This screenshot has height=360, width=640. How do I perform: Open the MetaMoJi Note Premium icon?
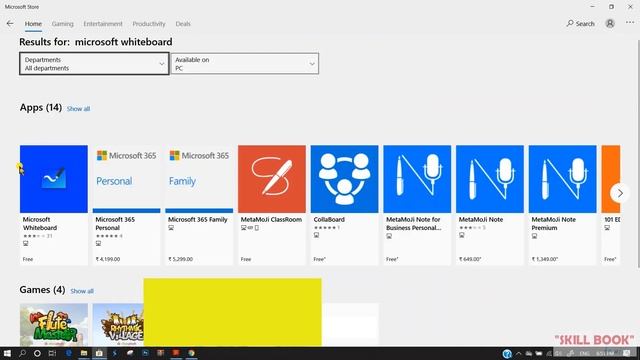pyautogui.click(x=562, y=179)
